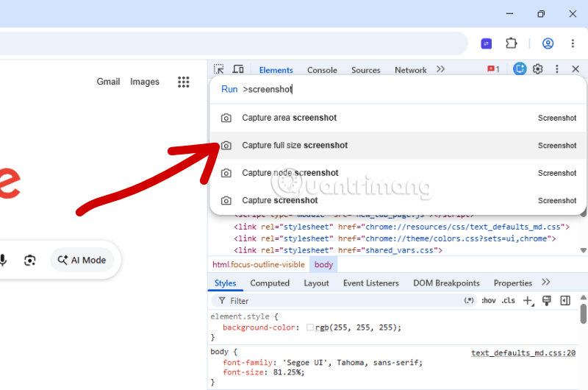This screenshot has width=588, height=390.
Task: Click the white background-color swatch
Action: click(x=309, y=327)
